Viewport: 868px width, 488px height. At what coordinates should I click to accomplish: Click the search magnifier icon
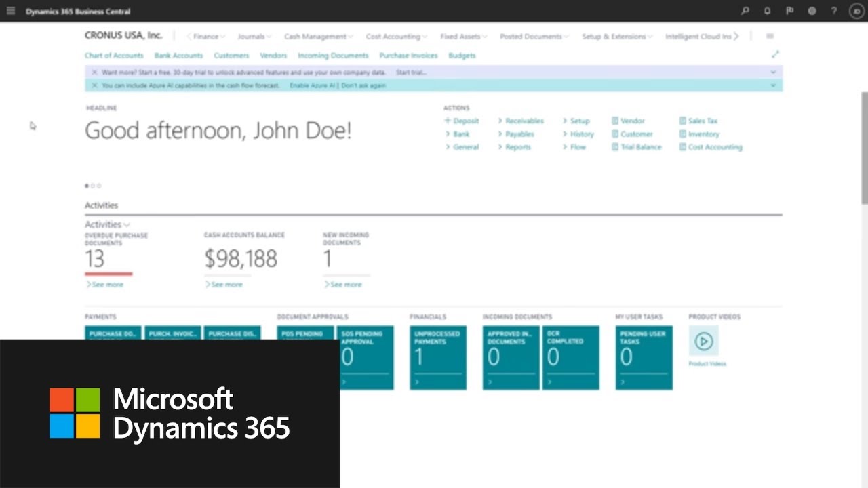click(745, 11)
